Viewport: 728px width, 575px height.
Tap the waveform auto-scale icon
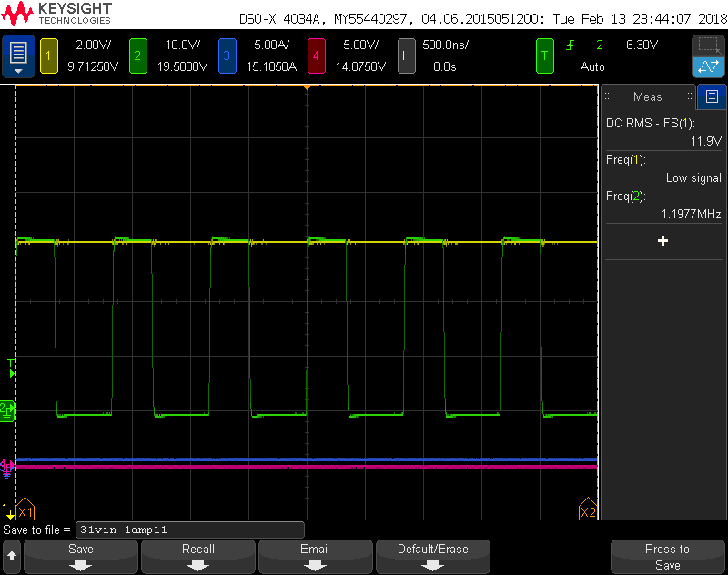tap(708, 67)
